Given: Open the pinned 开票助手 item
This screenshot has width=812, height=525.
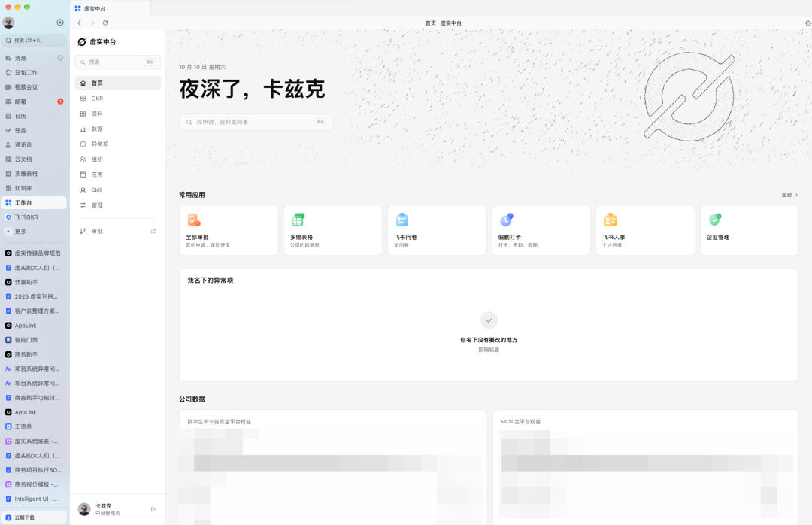Looking at the screenshot, I should [34, 283].
